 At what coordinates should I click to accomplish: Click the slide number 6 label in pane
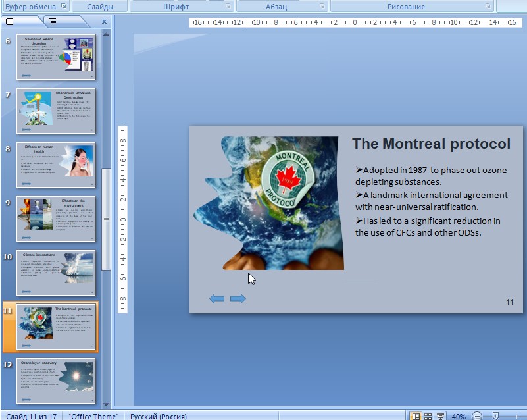[8, 41]
